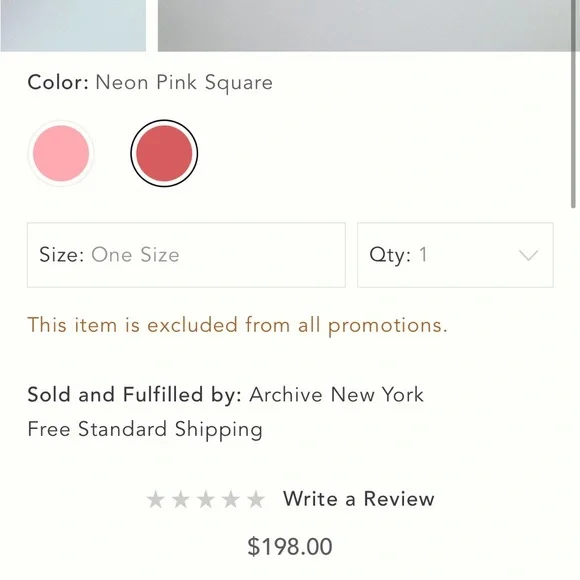Image resolution: width=580 pixels, height=580 pixels.
Task: Click the Archive New York seller name
Action: pos(336,394)
